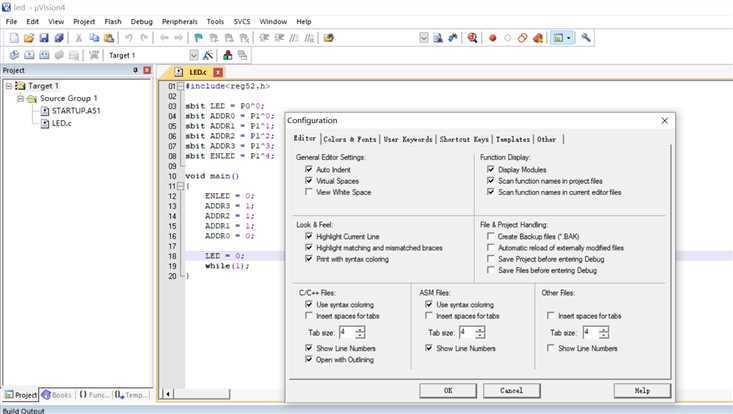Enable Show Line Numbers under Other Files

point(551,348)
